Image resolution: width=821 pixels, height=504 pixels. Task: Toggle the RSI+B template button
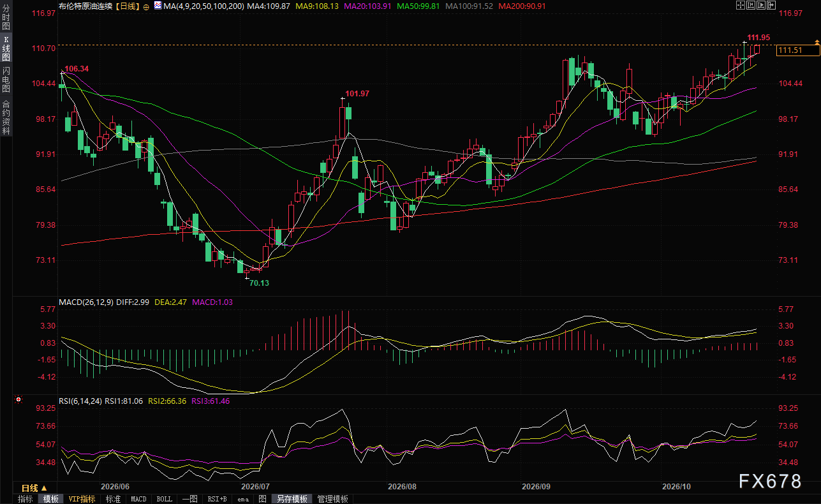tap(217, 499)
